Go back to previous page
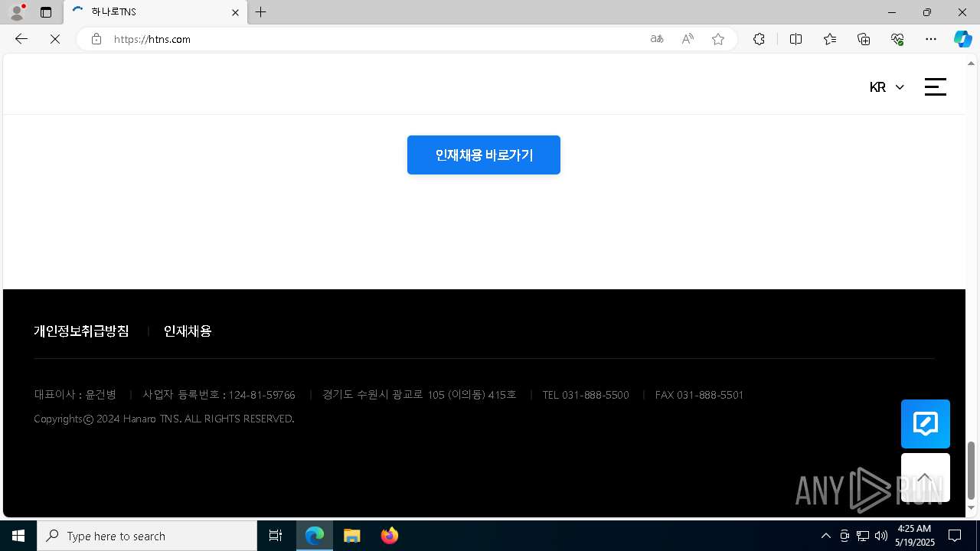 (x=21, y=39)
